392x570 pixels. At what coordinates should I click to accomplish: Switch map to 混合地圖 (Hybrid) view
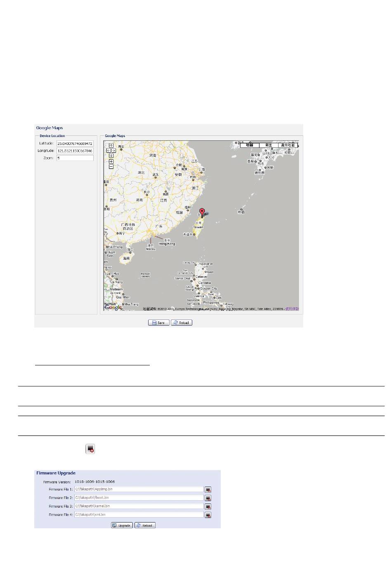[x=288, y=145]
